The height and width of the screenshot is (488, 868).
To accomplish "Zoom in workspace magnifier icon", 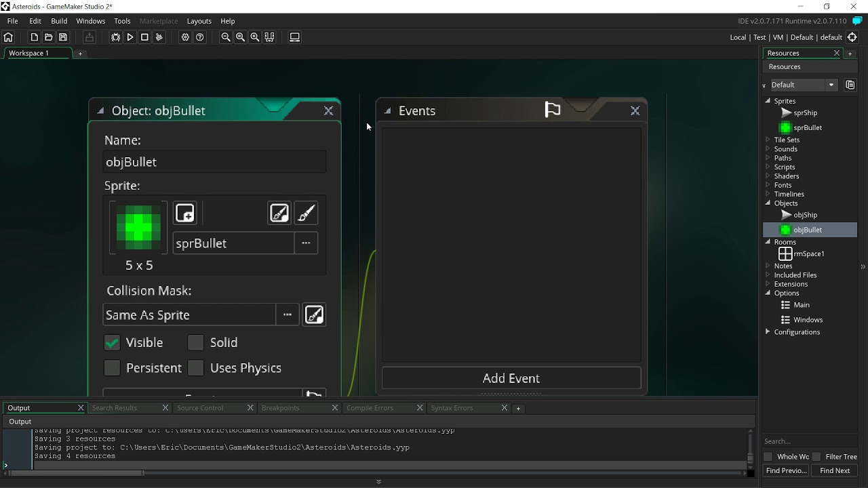I will [x=255, y=37].
